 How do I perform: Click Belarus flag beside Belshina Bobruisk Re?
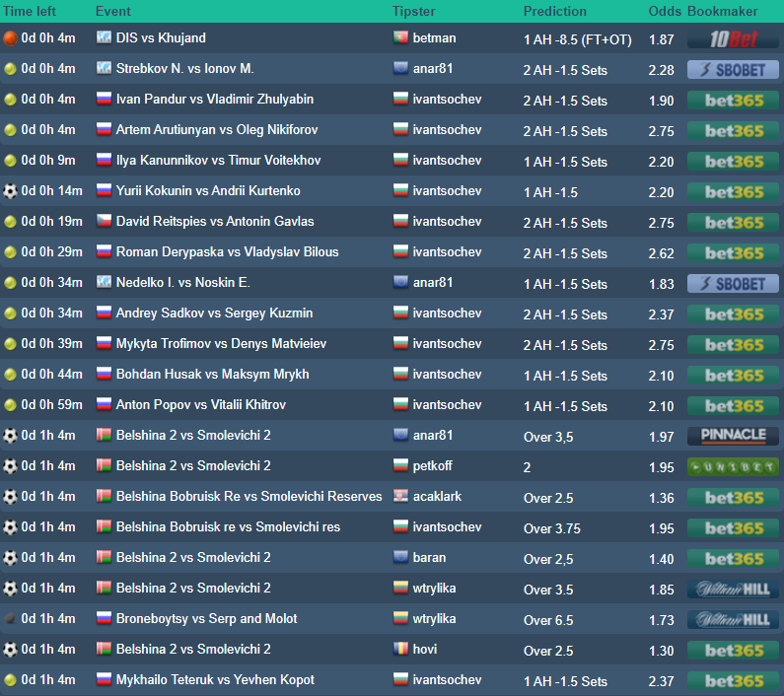pos(104,496)
